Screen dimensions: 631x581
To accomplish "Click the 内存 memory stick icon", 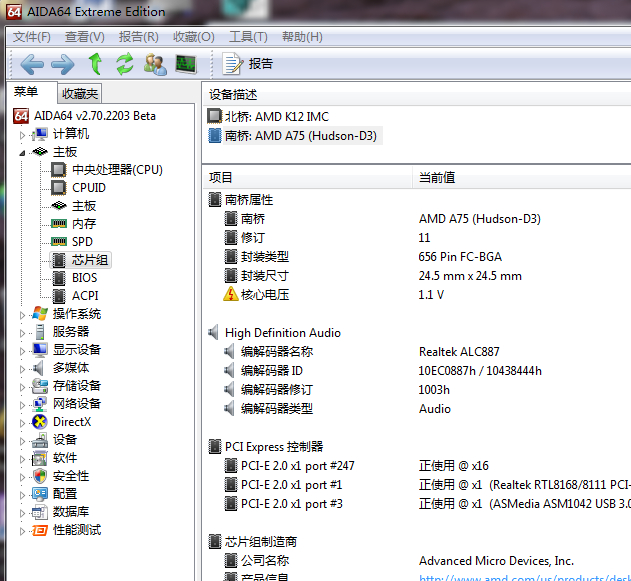I will point(59,223).
